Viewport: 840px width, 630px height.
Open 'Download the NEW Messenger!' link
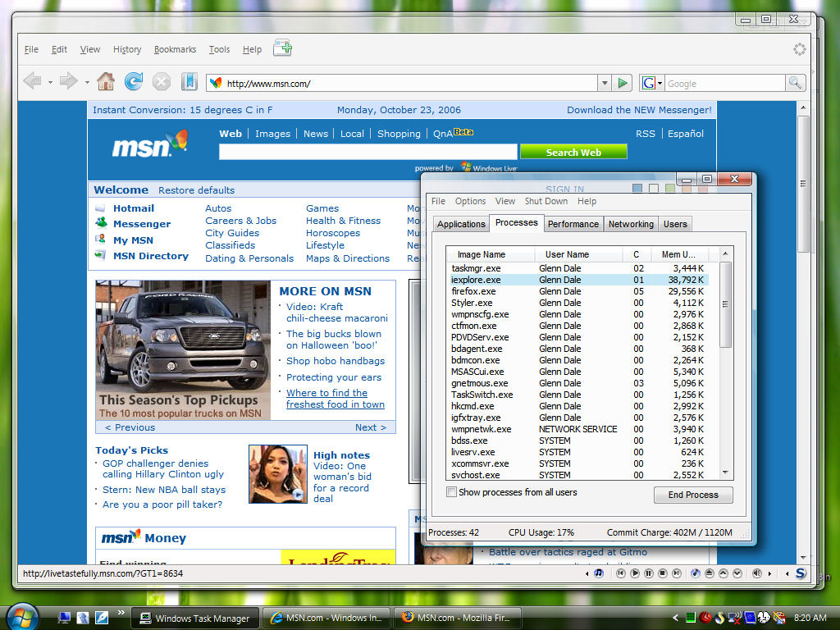639,110
